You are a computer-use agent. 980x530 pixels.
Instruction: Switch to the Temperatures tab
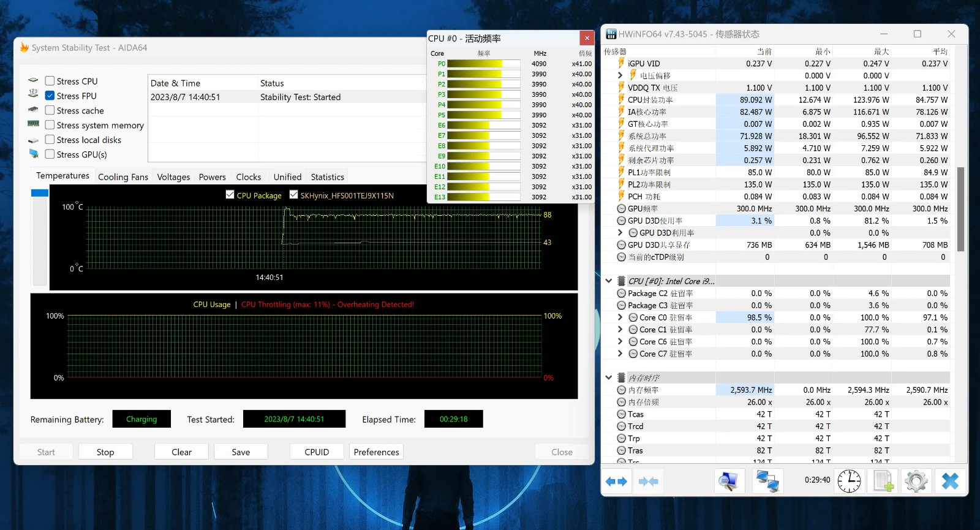(62, 176)
